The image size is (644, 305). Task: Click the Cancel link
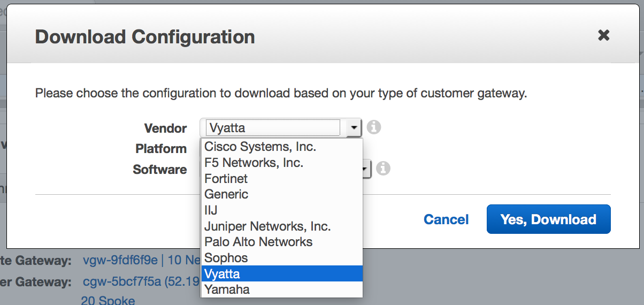click(446, 219)
